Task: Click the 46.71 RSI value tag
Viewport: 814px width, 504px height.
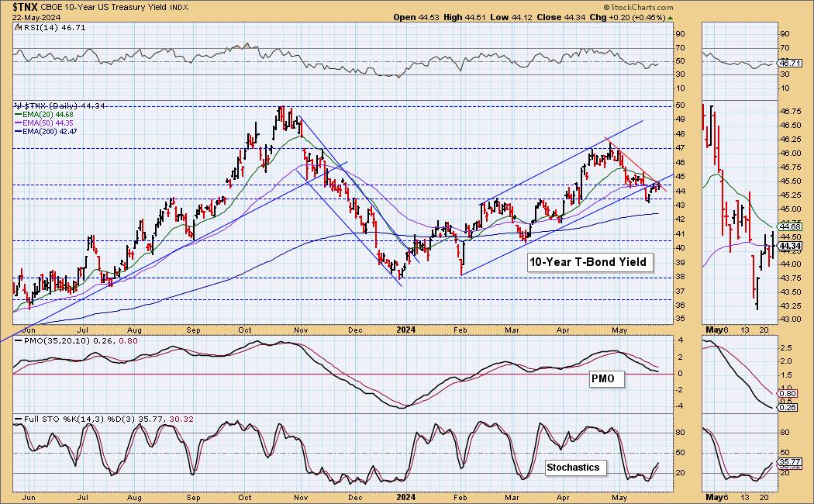Action: [789, 63]
